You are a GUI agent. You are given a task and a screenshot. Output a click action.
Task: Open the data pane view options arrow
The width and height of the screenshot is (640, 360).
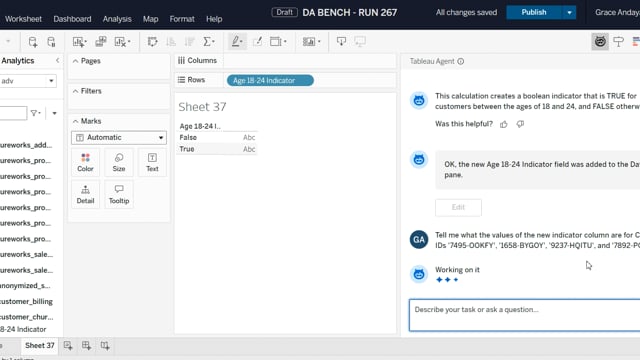[x=54, y=113]
